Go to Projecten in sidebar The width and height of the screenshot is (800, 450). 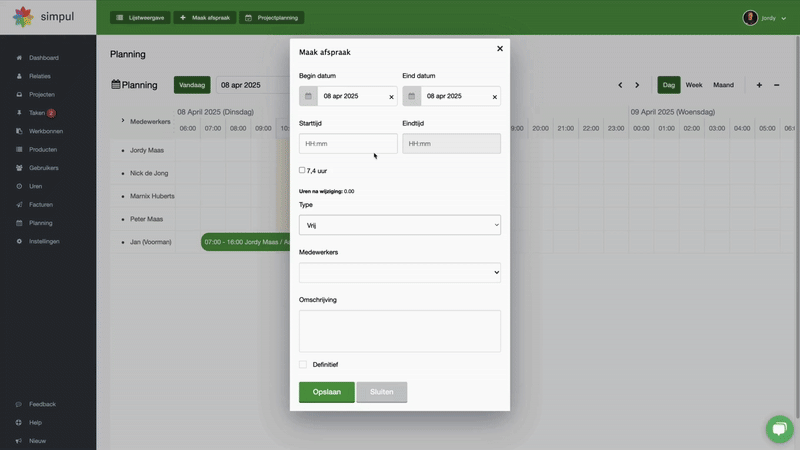41,94
